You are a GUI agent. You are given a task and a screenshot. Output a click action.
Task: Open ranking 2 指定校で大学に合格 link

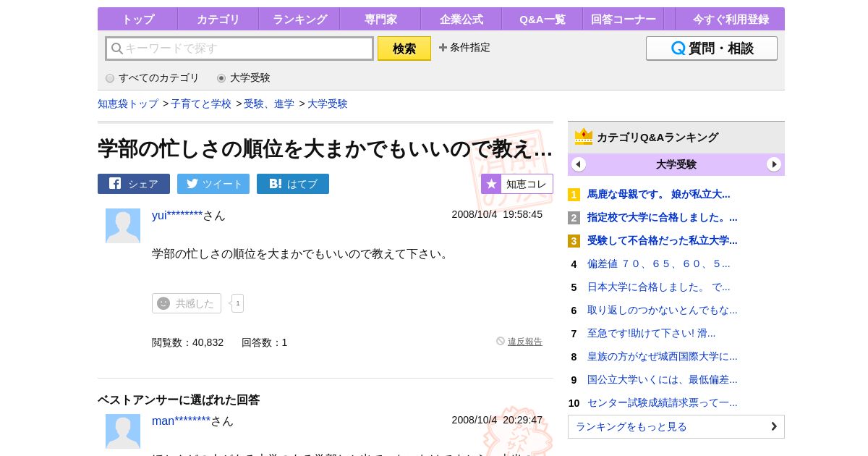tap(663, 217)
